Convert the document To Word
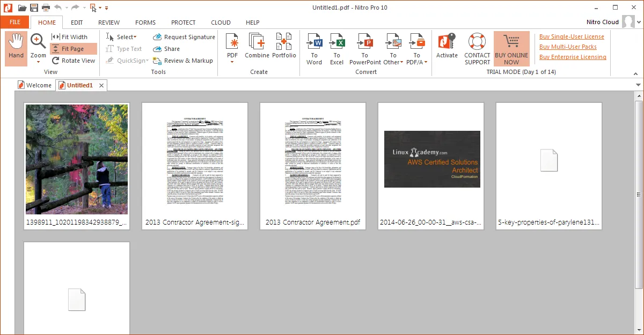This screenshot has height=335, width=644. (x=313, y=48)
